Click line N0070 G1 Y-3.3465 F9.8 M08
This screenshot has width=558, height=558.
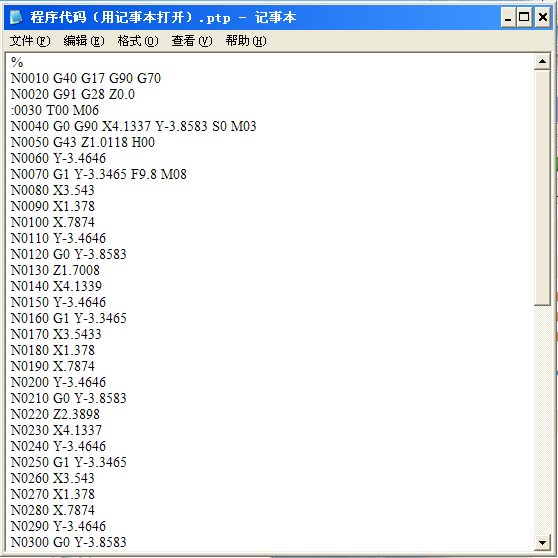[x=99, y=174]
